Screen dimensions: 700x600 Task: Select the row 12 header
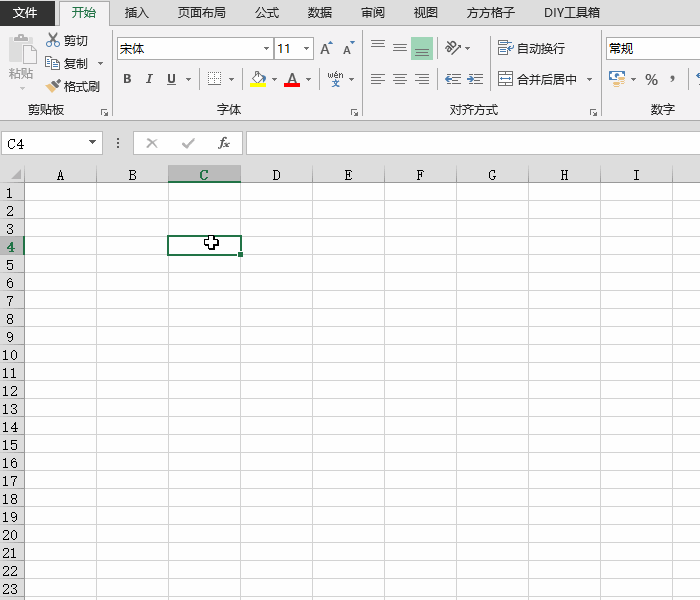pos(12,391)
